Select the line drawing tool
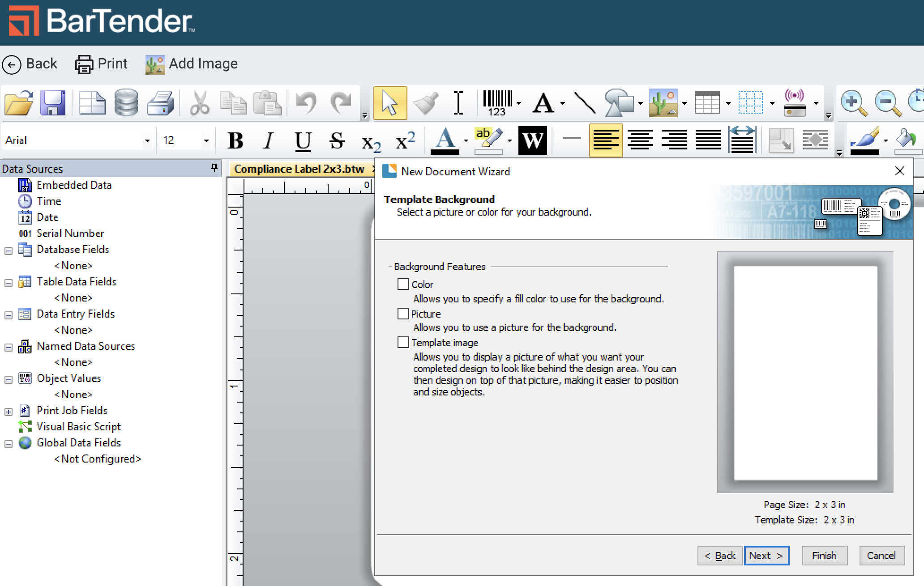 [585, 103]
